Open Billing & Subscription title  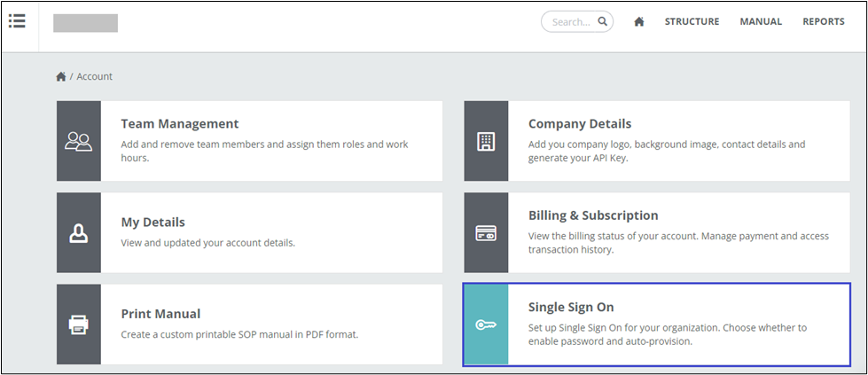tap(593, 215)
